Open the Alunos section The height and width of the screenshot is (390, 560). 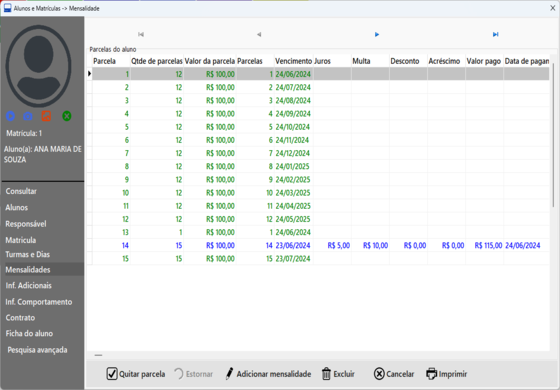pyautogui.click(x=16, y=208)
